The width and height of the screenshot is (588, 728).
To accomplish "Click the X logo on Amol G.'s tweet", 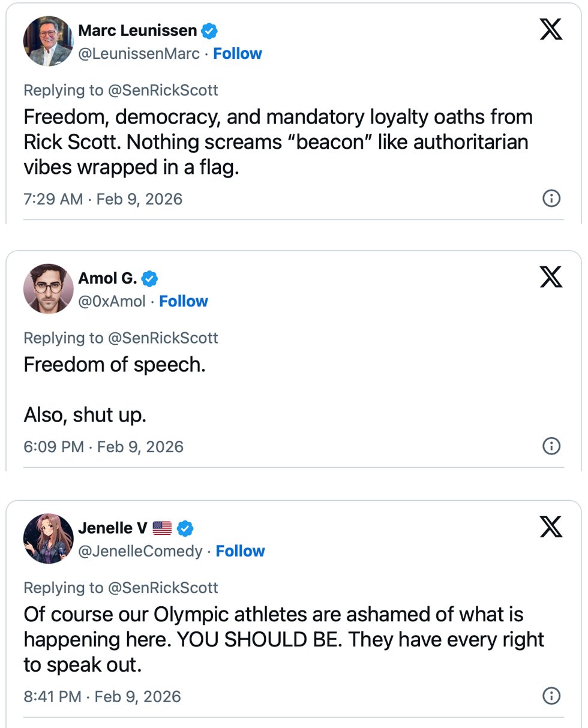I will (551, 276).
